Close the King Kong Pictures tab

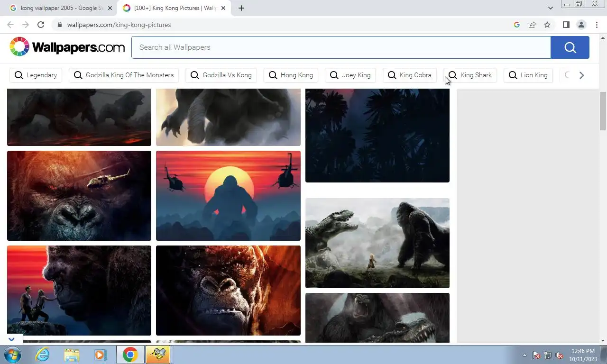(223, 8)
